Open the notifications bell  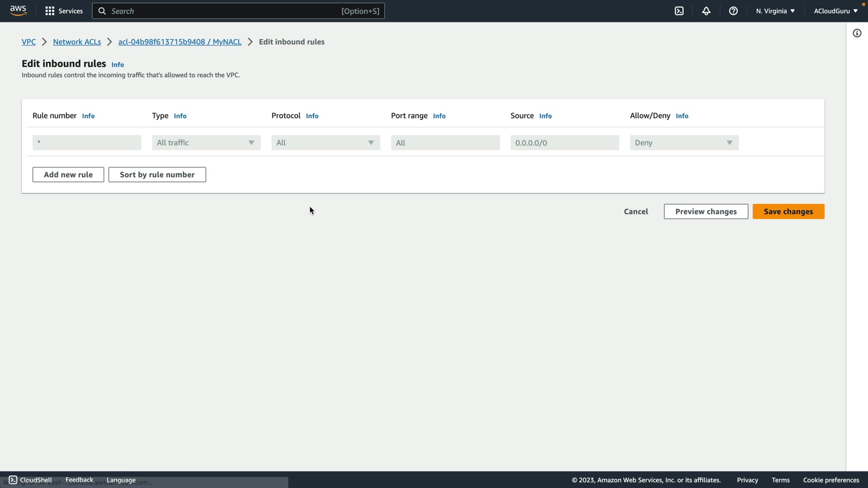click(706, 11)
